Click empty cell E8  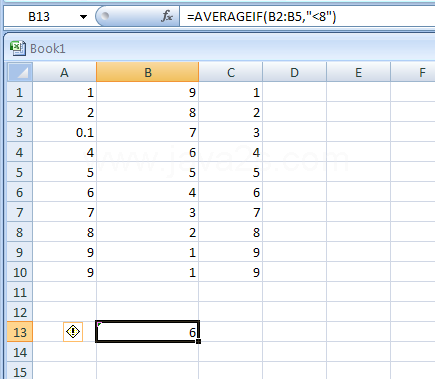pos(358,232)
